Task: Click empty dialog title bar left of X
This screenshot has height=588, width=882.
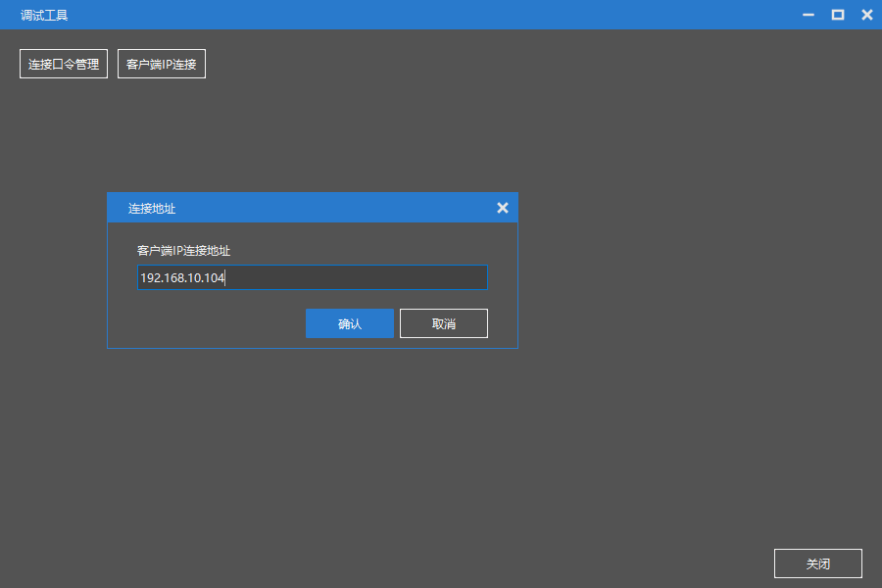Action: pyautogui.click(x=343, y=208)
